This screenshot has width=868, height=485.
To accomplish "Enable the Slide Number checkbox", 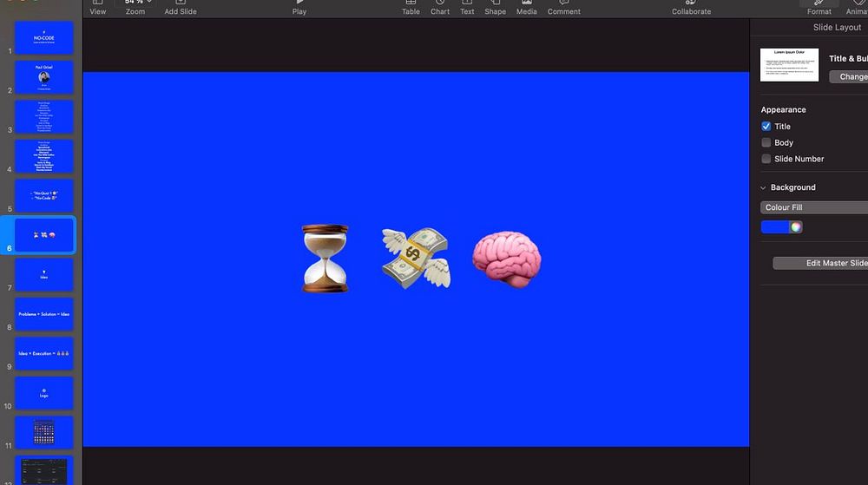I will (x=766, y=159).
